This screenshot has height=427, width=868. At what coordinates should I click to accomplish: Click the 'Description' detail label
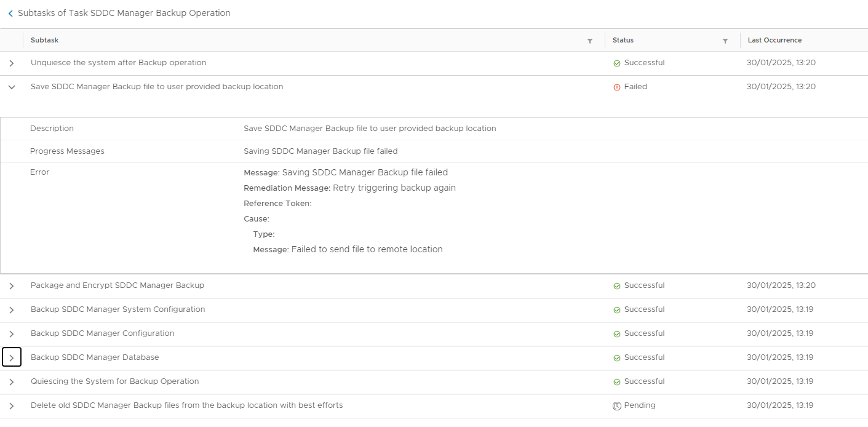[x=52, y=129]
